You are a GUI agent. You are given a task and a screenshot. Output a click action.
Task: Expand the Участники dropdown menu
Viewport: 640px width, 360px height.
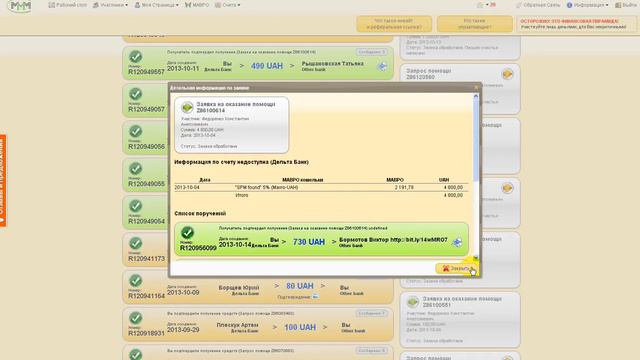[110, 5]
